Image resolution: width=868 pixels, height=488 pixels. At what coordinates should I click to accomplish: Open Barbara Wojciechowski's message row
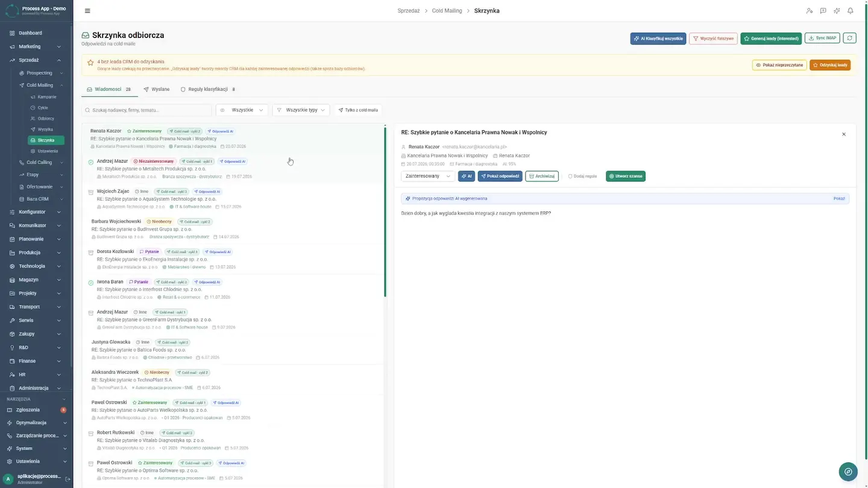point(233,229)
